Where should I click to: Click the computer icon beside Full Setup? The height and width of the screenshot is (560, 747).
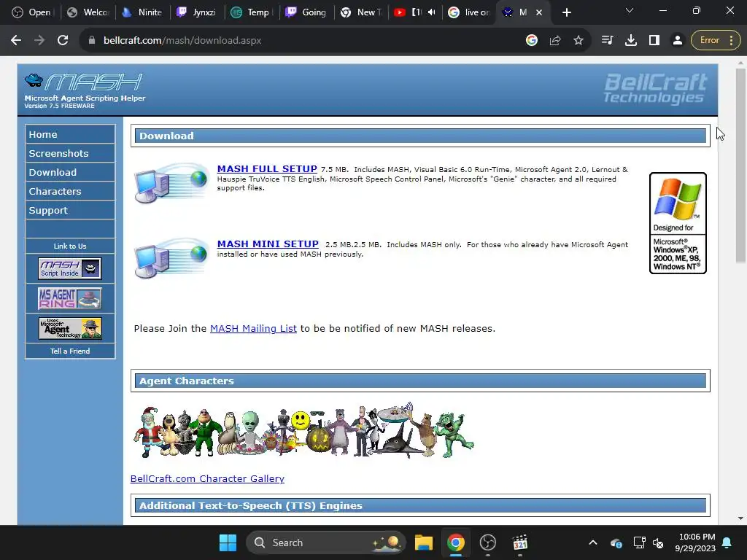coord(171,183)
